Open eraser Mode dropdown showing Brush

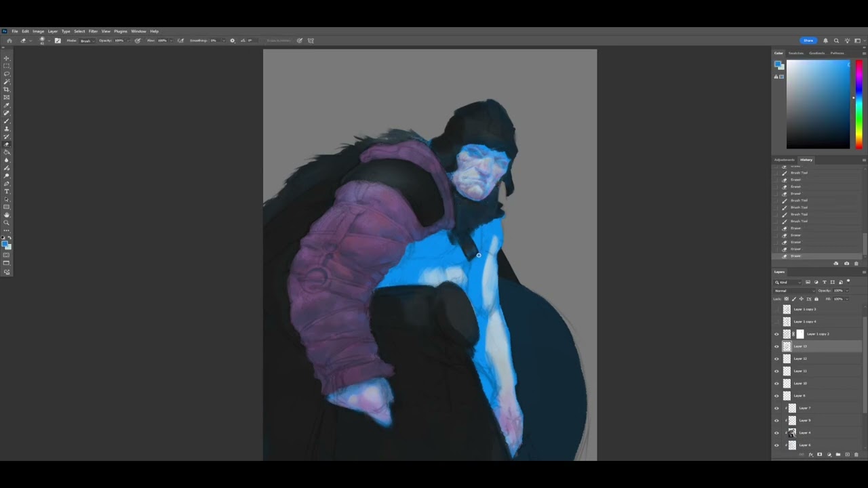[x=87, y=41]
